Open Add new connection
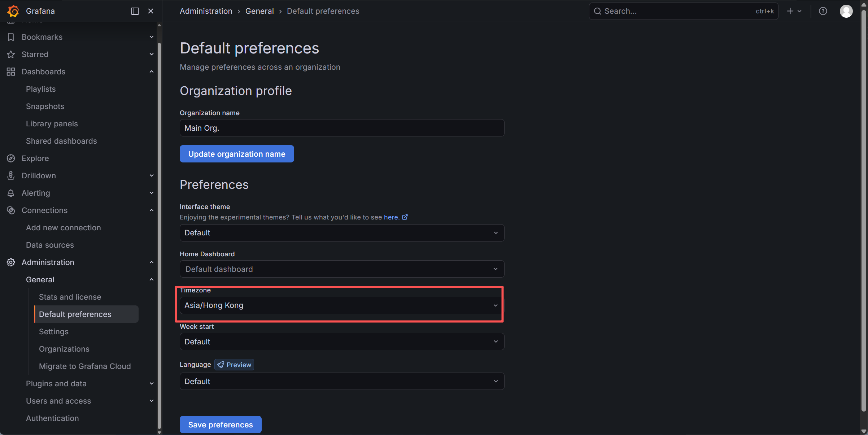 click(64, 227)
